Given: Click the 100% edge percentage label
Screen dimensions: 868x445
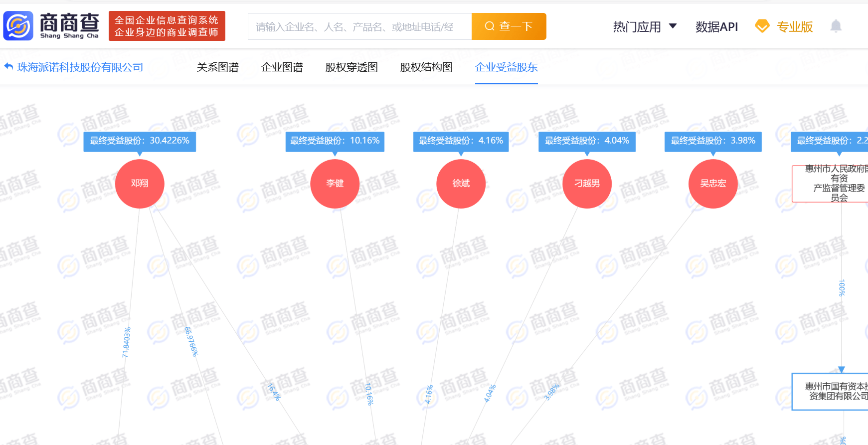Looking at the screenshot, I should coord(842,288).
